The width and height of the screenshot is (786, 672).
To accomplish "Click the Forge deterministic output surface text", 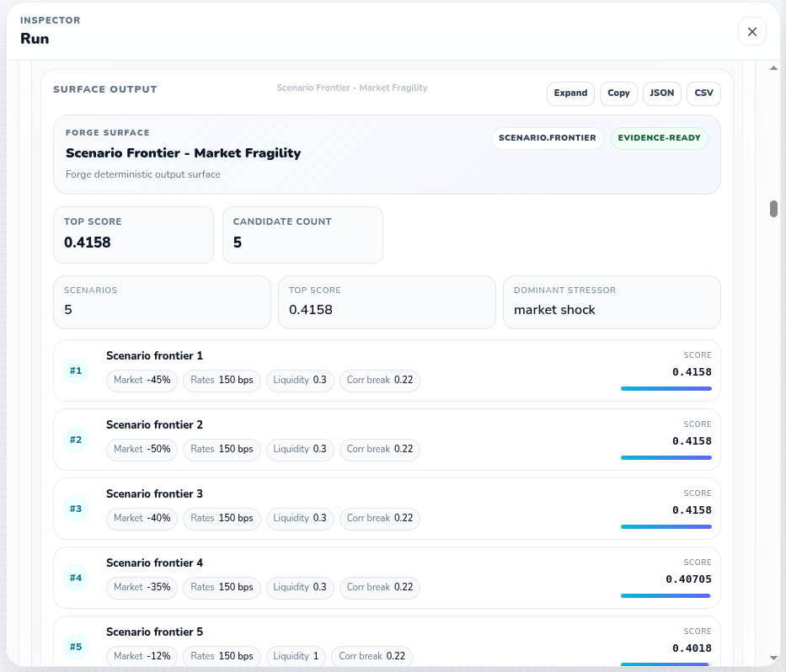I will [x=143, y=174].
